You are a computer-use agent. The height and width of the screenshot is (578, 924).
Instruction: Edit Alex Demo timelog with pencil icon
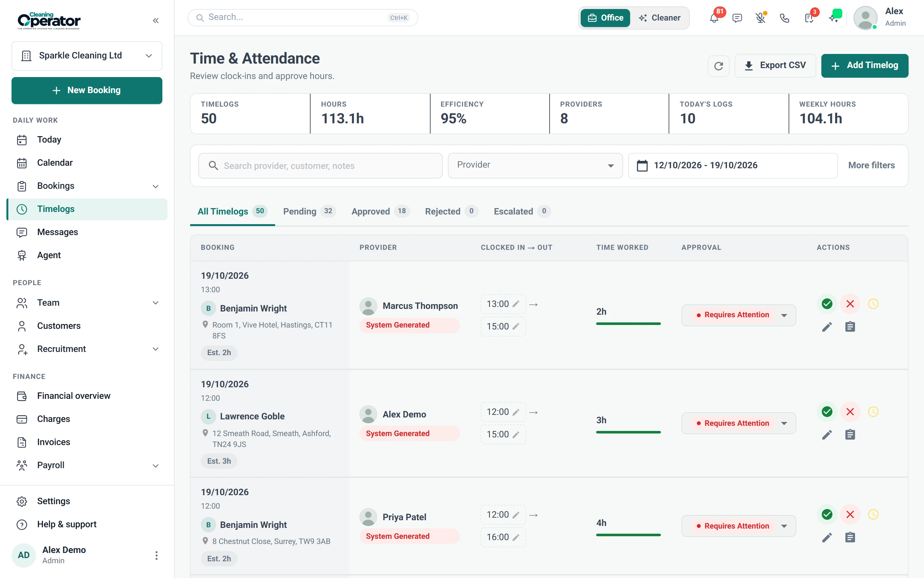coord(827,435)
